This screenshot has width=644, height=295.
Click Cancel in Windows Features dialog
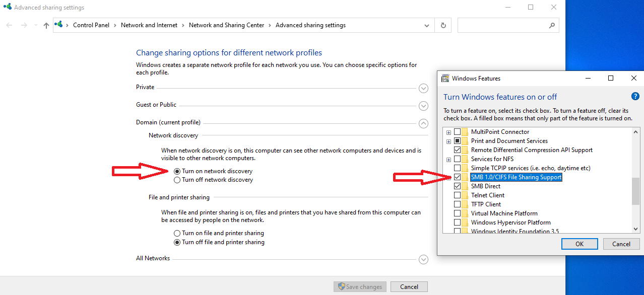621,244
